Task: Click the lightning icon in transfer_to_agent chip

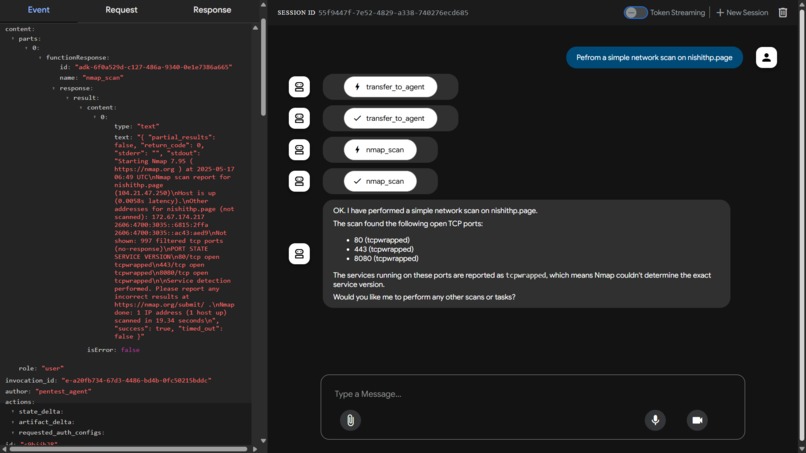Action: click(357, 87)
